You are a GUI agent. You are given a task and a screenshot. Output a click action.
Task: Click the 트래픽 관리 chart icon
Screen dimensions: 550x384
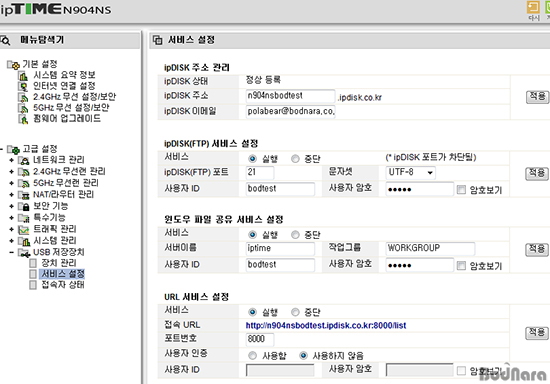(24, 230)
